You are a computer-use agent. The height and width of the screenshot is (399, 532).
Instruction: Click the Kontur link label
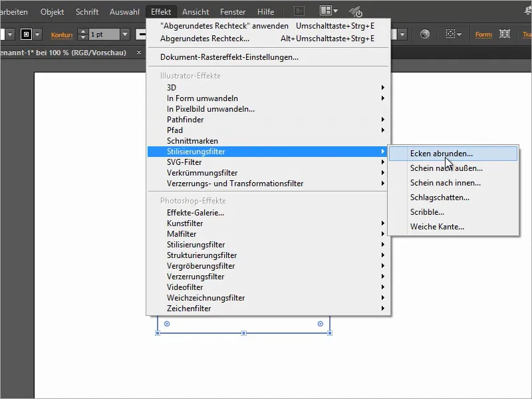coord(62,35)
